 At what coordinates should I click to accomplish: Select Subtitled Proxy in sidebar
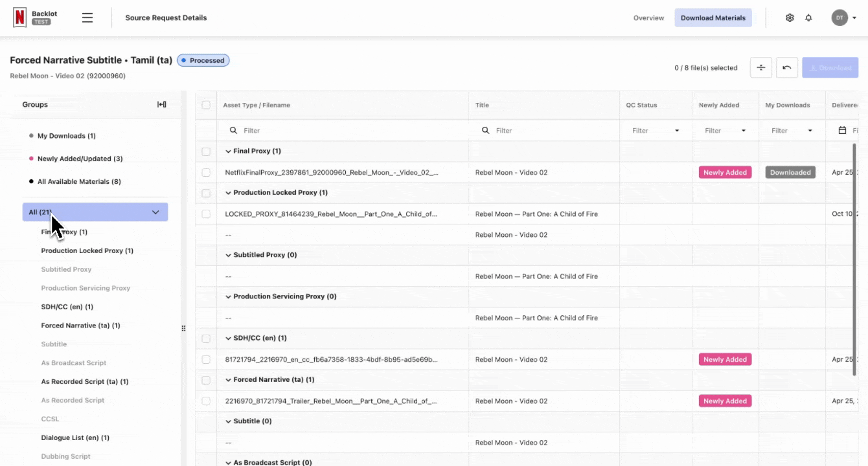tap(67, 269)
